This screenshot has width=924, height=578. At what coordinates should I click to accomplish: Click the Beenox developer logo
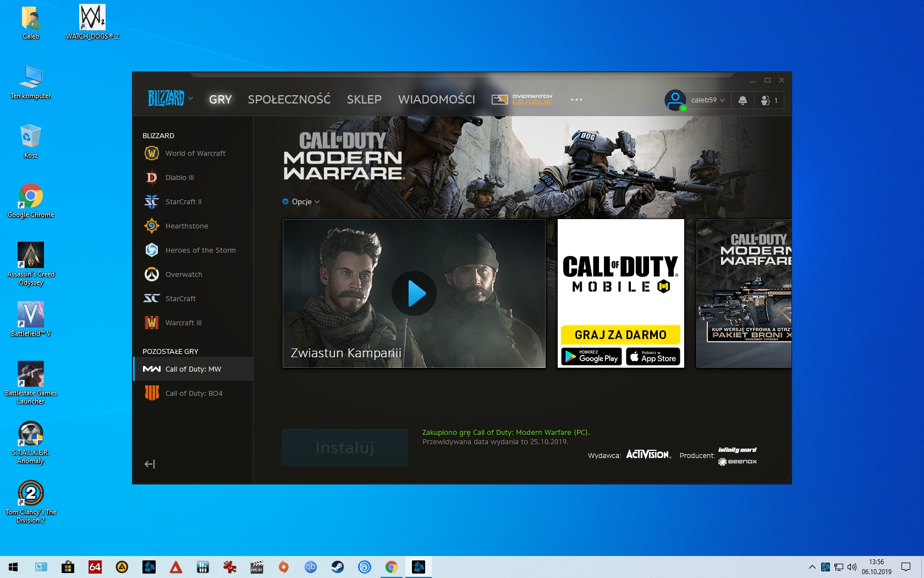coord(738,462)
